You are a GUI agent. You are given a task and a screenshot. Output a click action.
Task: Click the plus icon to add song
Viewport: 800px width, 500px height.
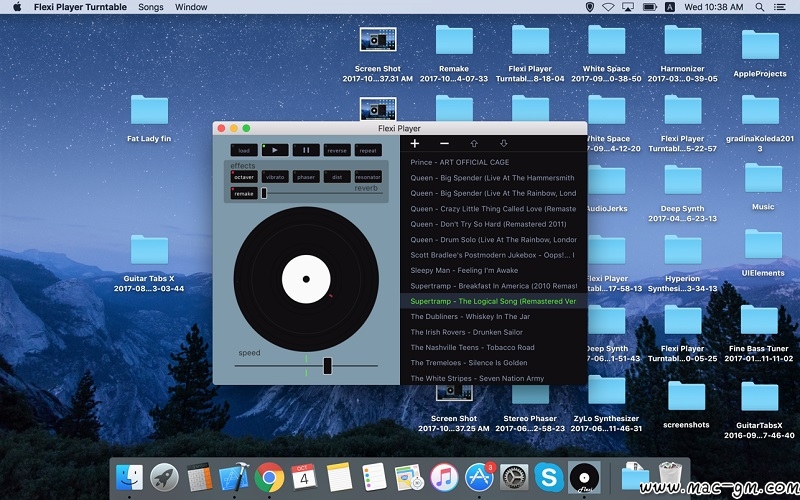415,144
